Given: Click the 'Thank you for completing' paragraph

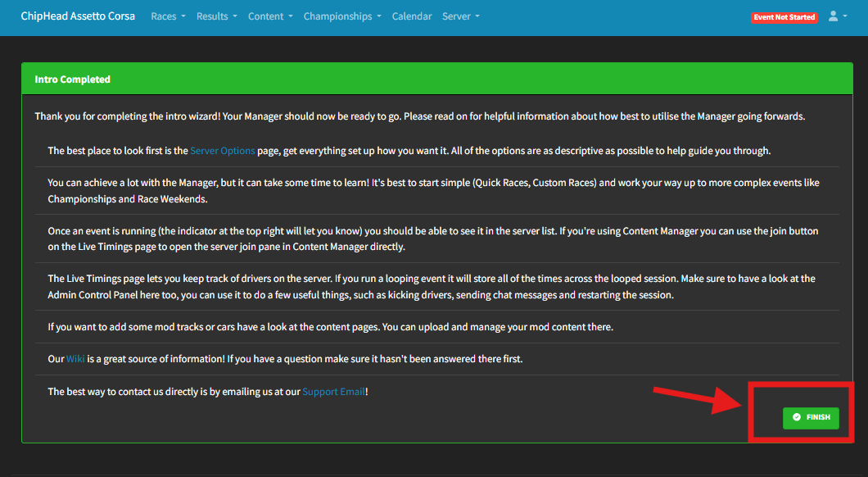Looking at the screenshot, I should tap(419, 116).
